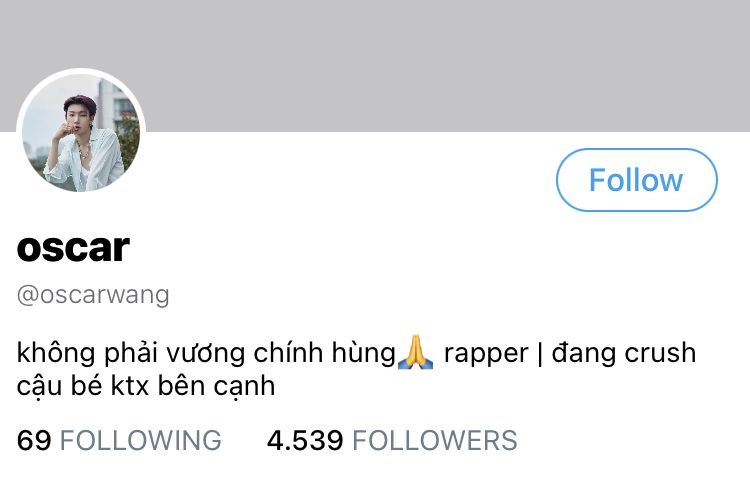Click the bio phrase đang crush

click(x=624, y=353)
